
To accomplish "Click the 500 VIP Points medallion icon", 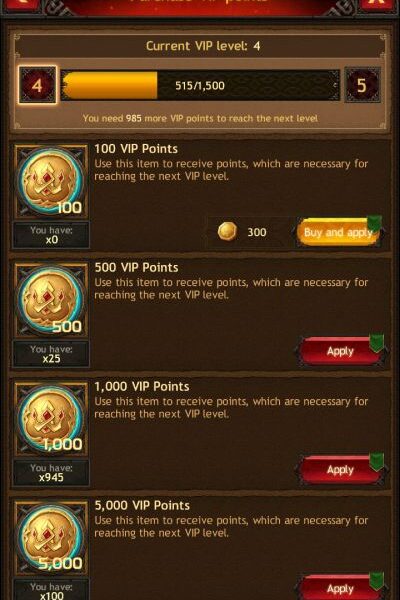I will [x=51, y=300].
